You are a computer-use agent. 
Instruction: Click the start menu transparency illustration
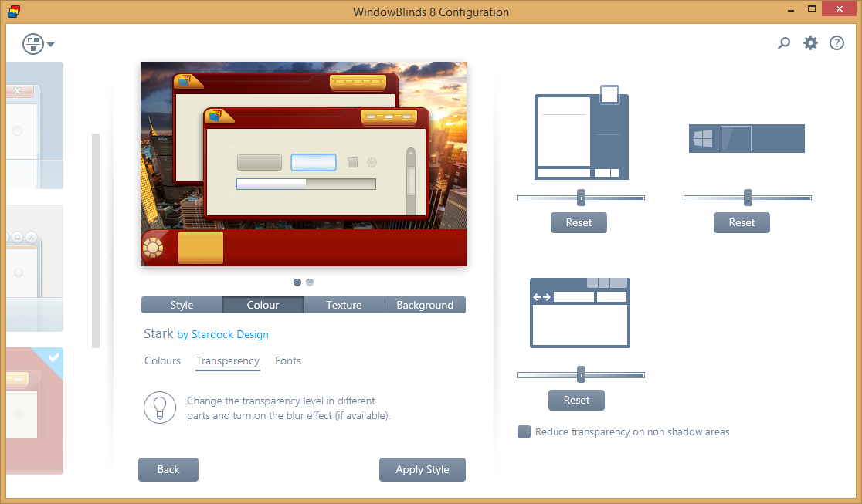click(582, 133)
